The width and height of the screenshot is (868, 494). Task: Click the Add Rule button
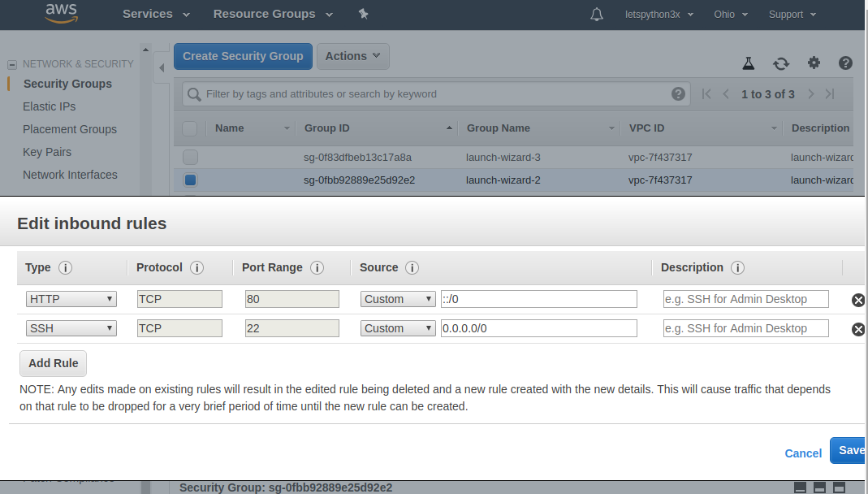(53, 363)
